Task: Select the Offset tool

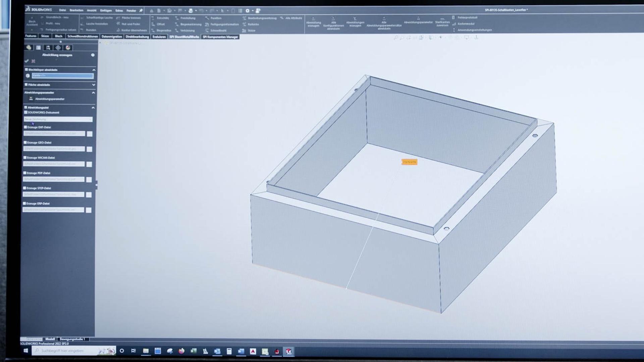Action: coord(158,24)
